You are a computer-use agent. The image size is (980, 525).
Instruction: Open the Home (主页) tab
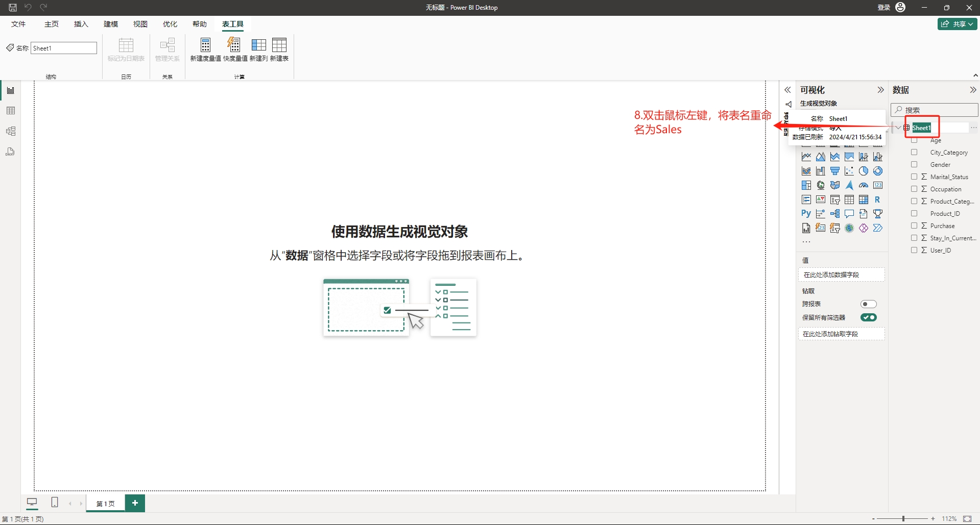click(x=52, y=24)
